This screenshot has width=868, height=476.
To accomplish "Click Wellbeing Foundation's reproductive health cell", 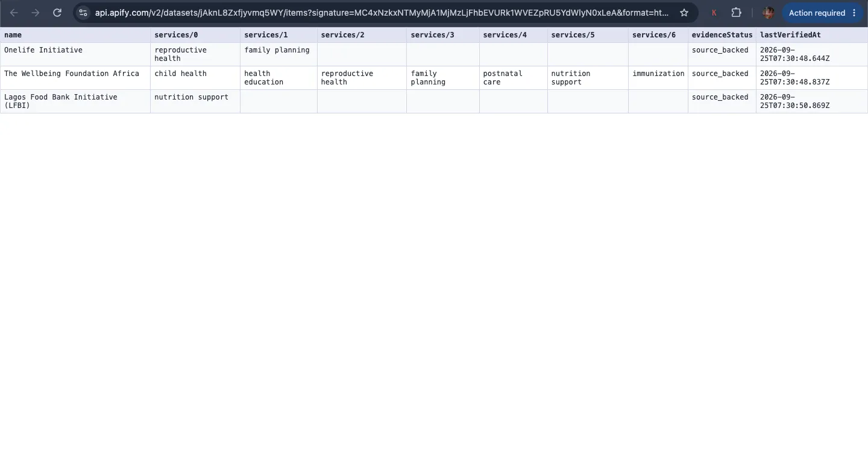I will [362, 78].
